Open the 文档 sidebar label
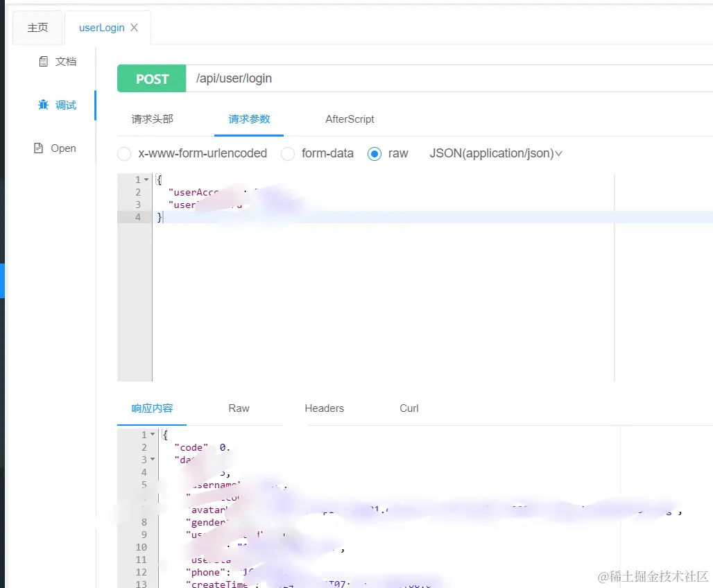Viewport: 713px width, 588px height. [66, 62]
